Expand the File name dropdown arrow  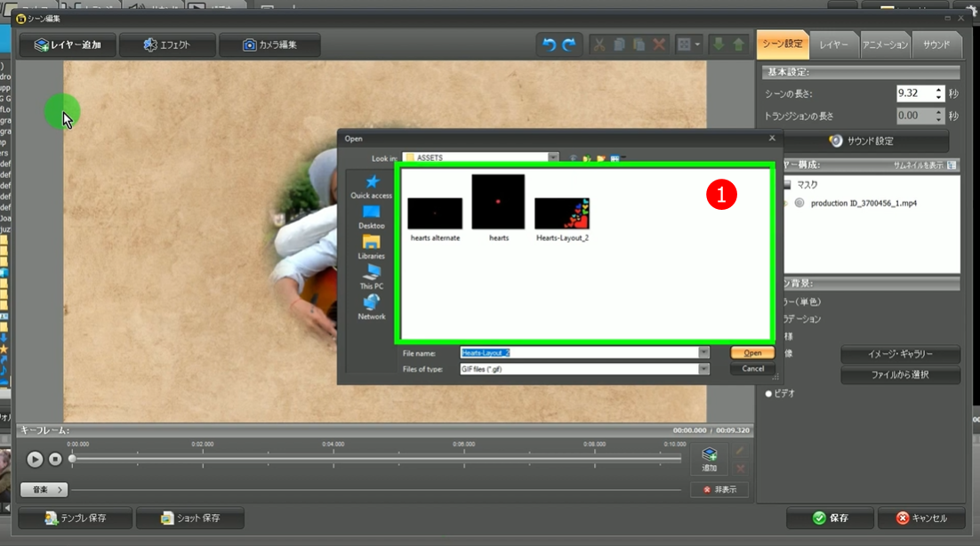(704, 353)
